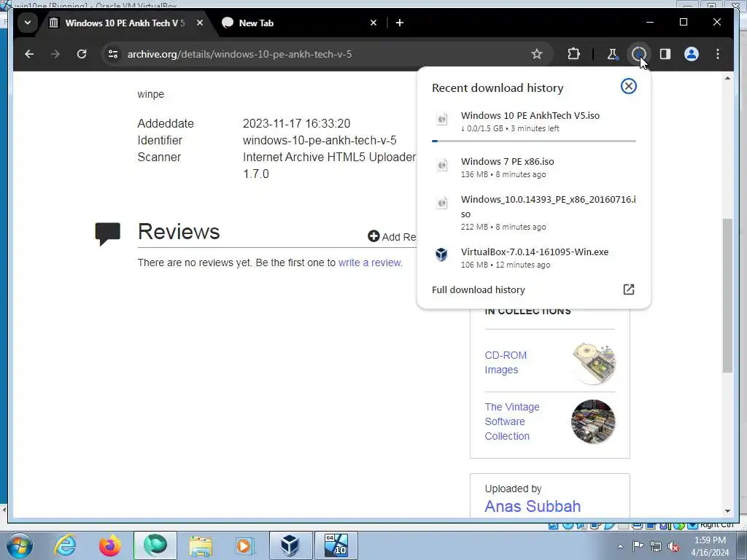
Task: Reload the archive.org page
Action: [x=82, y=54]
